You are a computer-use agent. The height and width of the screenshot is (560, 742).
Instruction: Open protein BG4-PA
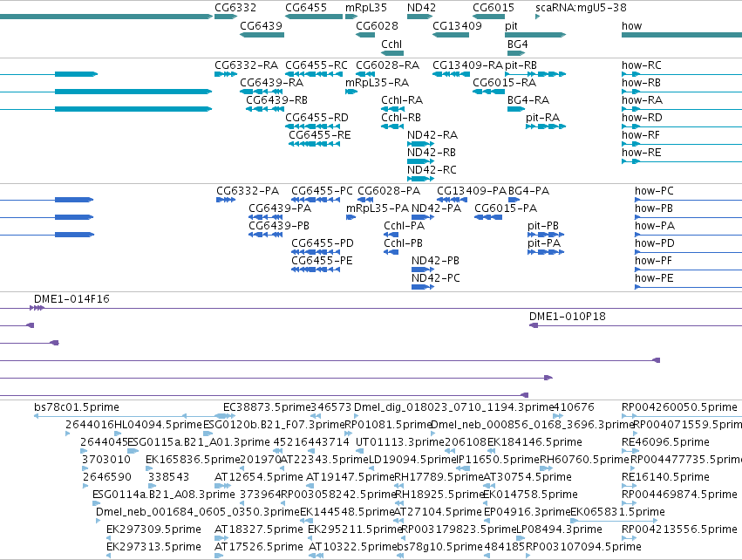tap(528, 191)
